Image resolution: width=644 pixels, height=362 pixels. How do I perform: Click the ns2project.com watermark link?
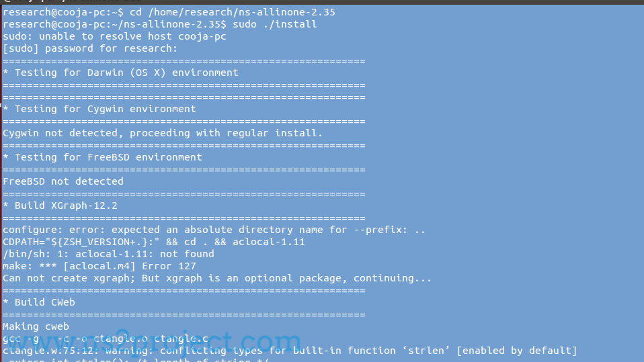pyautogui.click(x=153, y=342)
